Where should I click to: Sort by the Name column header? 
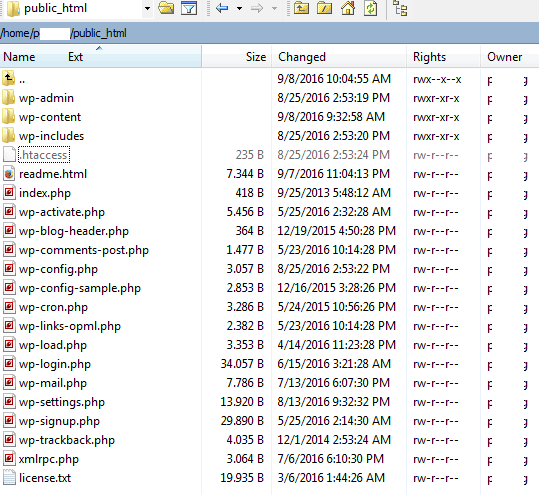pyautogui.click(x=19, y=57)
